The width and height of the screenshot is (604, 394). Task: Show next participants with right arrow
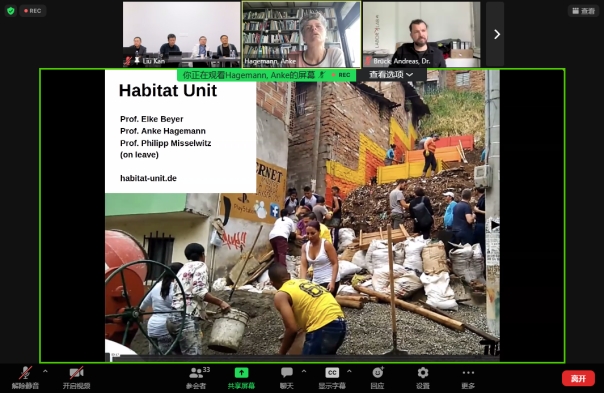pos(497,34)
